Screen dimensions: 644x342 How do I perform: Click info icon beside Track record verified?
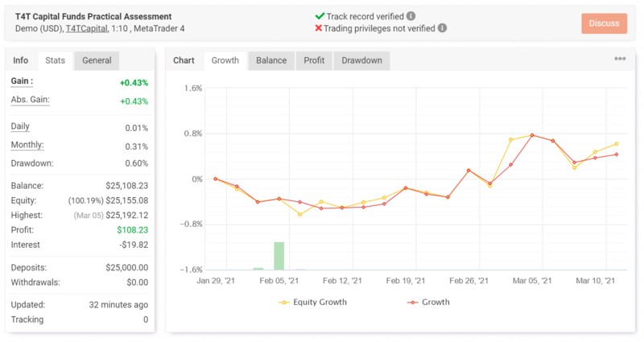[411, 15]
